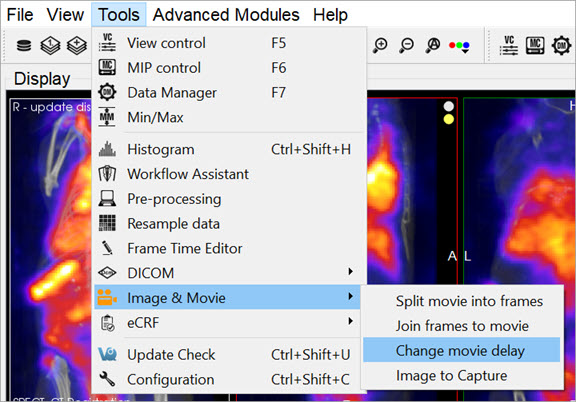Click the zoom out magnifier icon
This screenshot has height=402, width=576.
tap(407, 45)
